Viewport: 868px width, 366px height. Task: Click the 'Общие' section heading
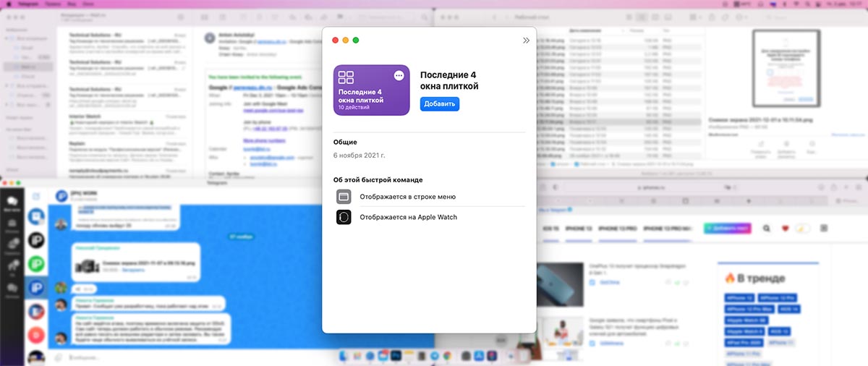coord(345,142)
